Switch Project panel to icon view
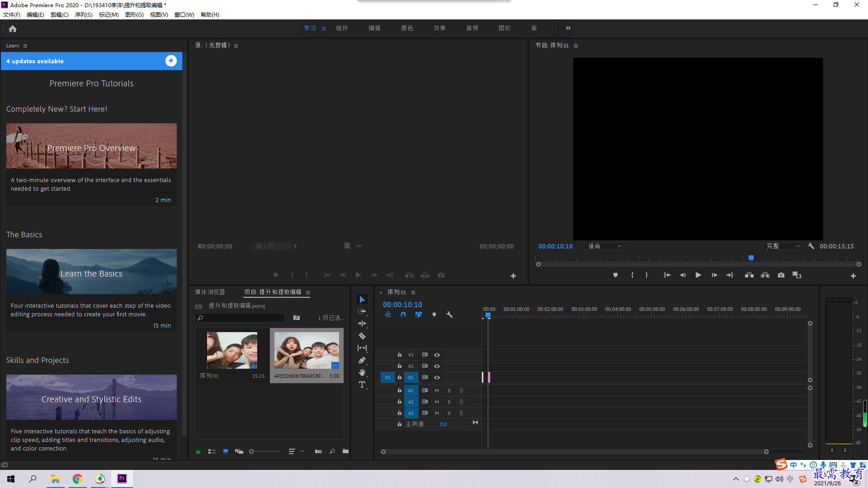 [x=226, y=451]
